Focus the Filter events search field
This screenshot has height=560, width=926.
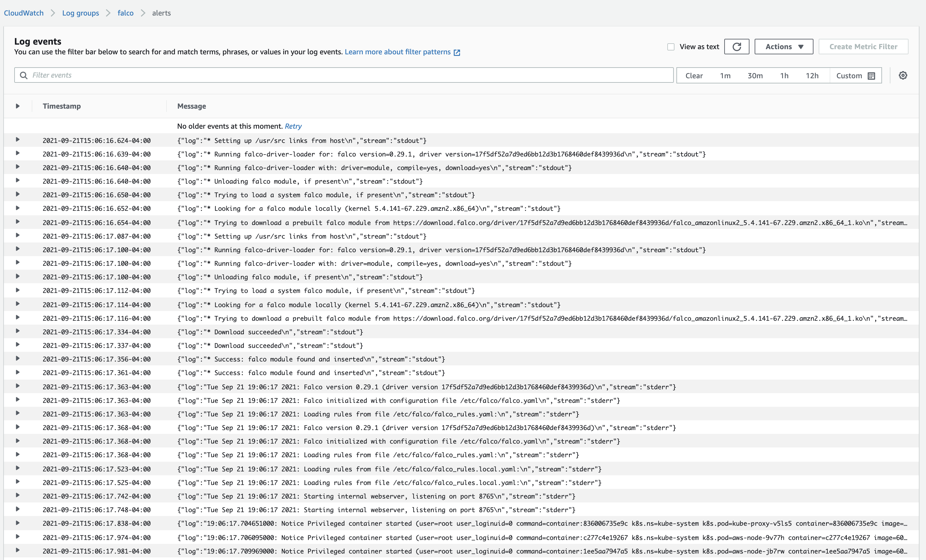(344, 75)
